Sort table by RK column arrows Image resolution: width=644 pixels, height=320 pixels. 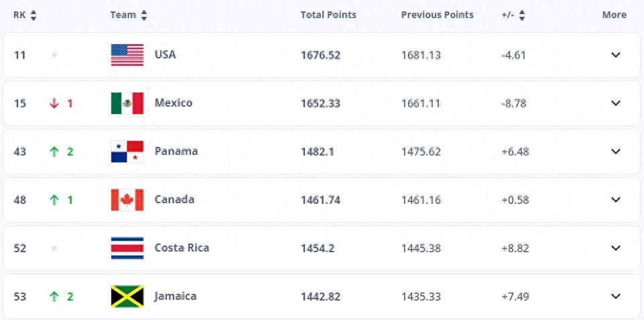click(34, 15)
